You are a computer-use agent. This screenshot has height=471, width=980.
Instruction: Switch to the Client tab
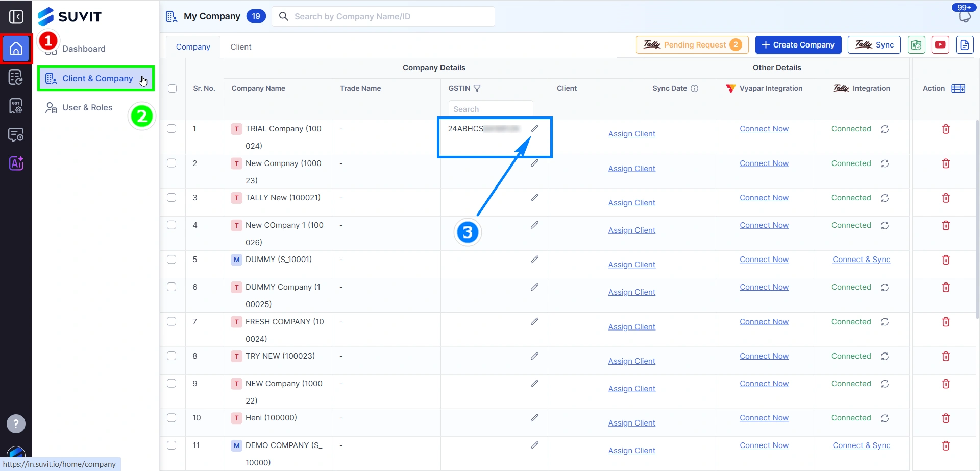click(241, 47)
